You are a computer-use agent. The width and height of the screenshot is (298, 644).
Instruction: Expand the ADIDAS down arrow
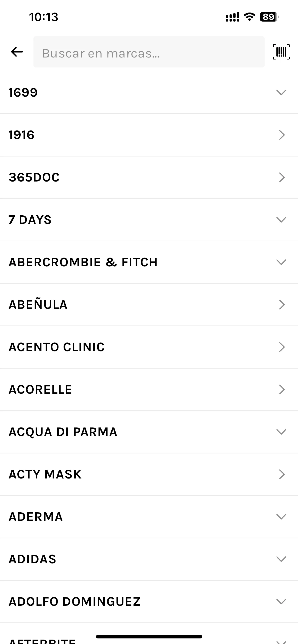point(281,559)
